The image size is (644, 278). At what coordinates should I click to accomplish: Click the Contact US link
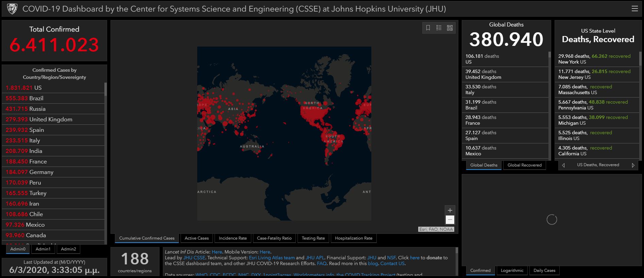coord(392,263)
